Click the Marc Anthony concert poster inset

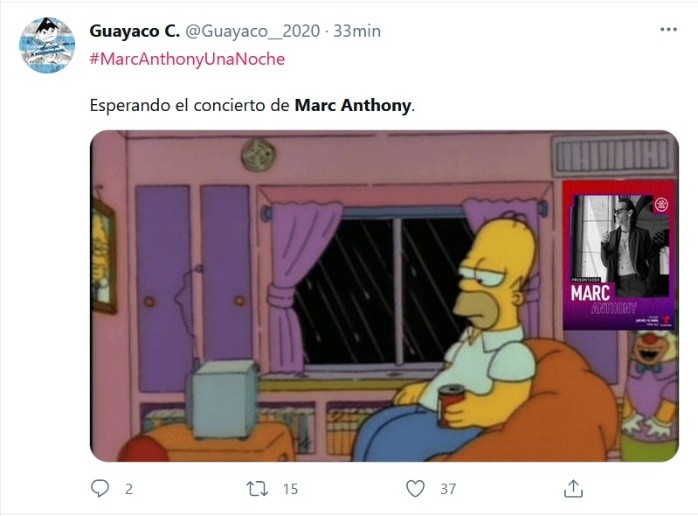point(618,255)
